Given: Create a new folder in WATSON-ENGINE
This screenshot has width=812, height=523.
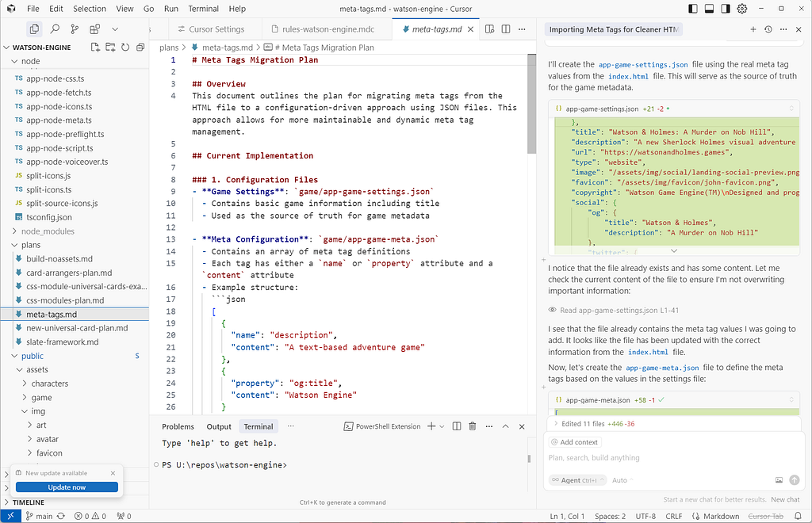Looking at the screenshot, I should click(x=110, y=47).
